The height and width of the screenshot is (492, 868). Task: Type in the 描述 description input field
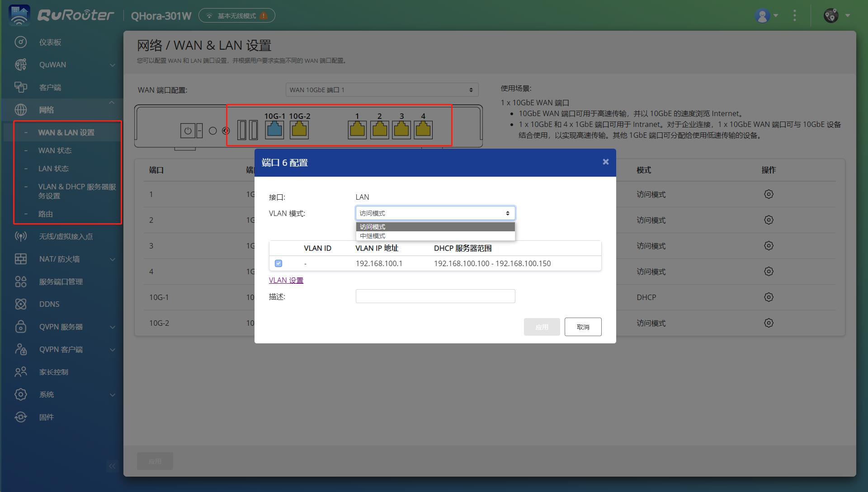pyautogui.click(x=435, y=296)
